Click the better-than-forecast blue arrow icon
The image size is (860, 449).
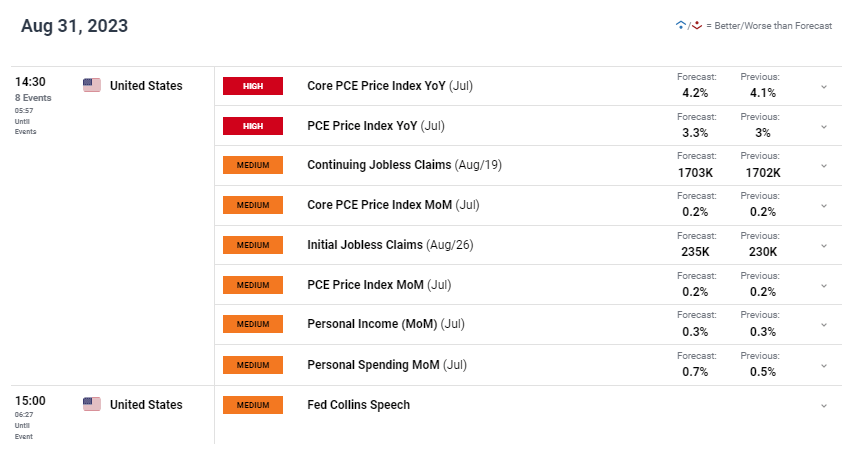pos(681,25)
